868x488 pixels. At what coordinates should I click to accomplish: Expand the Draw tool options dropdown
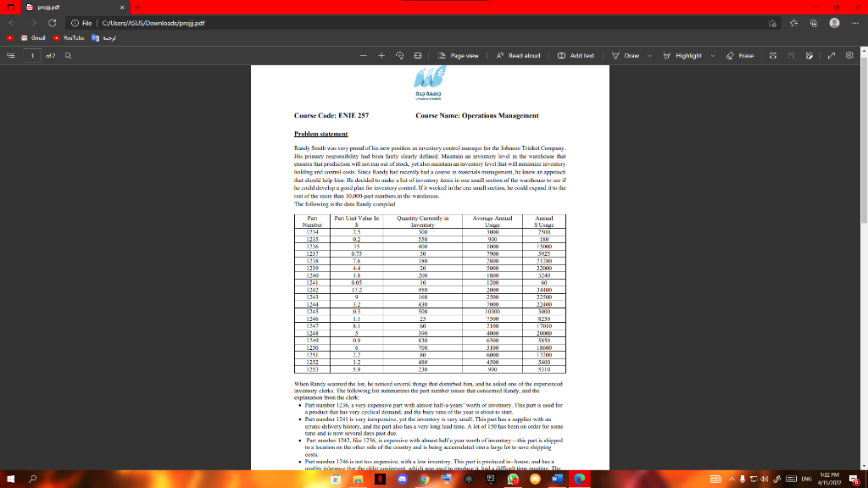click(649, 56)
